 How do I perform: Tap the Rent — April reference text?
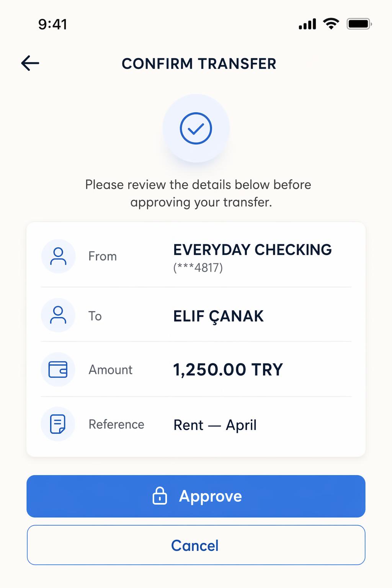point(215,425)
